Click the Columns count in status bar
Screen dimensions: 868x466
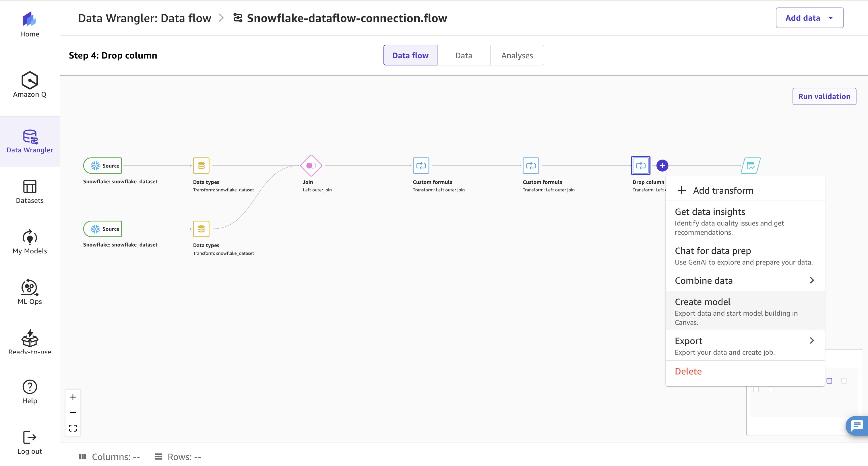click(110, 457)
